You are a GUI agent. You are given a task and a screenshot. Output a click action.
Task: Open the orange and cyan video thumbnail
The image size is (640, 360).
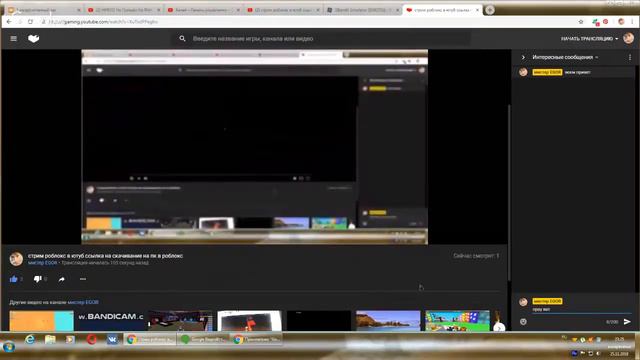42,320
